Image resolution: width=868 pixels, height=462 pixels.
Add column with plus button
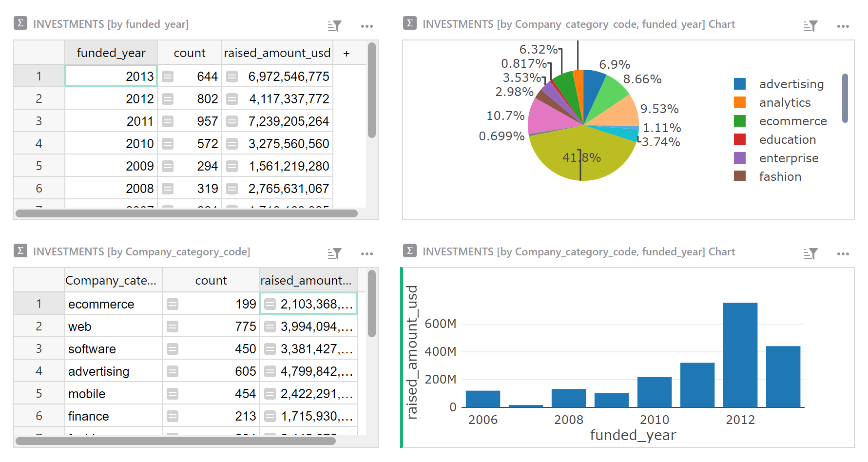pyautogui.click(x=346, y=53)
